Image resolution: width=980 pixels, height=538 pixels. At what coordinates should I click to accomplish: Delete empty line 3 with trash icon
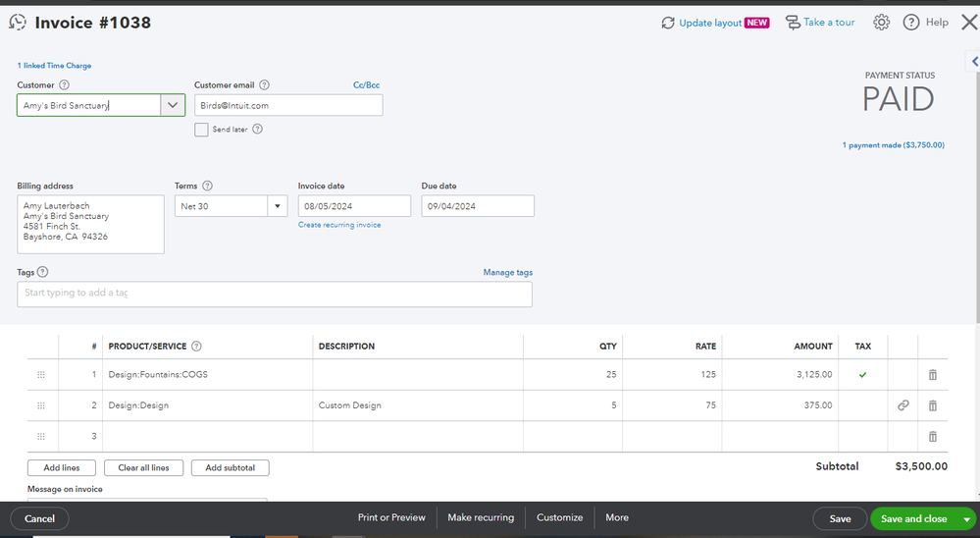tap(933, 437)
